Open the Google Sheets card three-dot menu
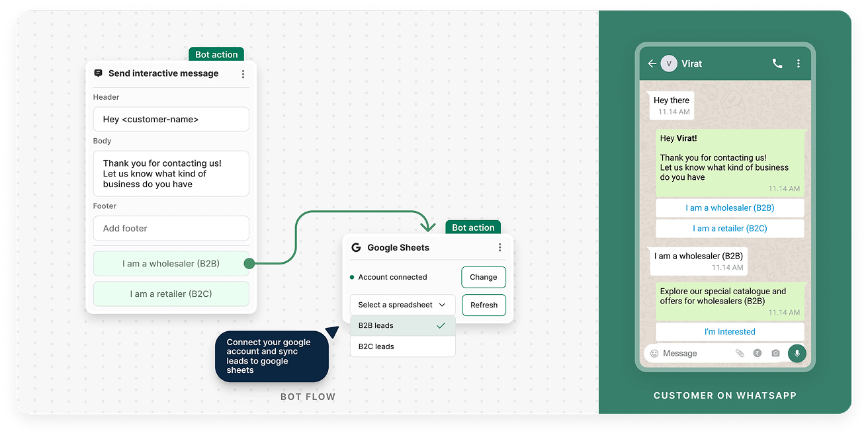 pyautogui.click(x=499, y=247)
